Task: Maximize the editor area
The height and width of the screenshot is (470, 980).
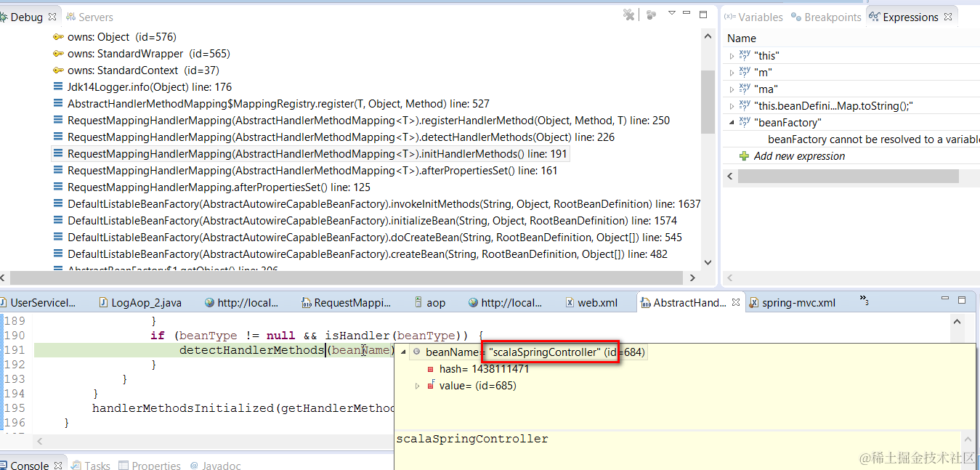Action: (962, 299)
